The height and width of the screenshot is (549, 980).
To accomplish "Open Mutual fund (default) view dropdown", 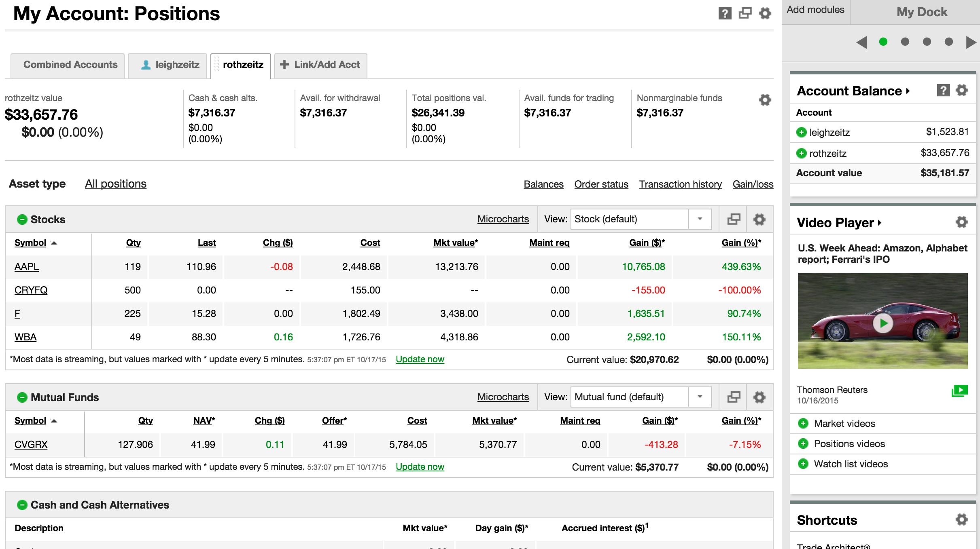I will (x=700, y=397).
